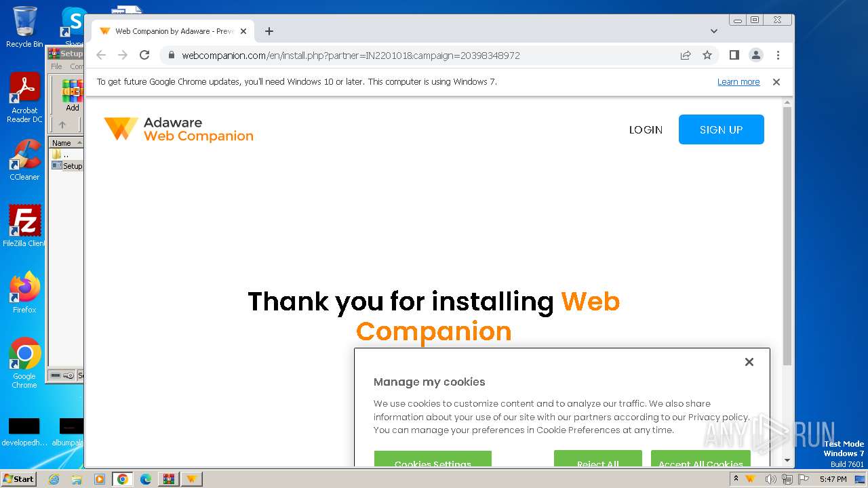Click the SIGN UP button
868x488 pixels.
point(721,129)
